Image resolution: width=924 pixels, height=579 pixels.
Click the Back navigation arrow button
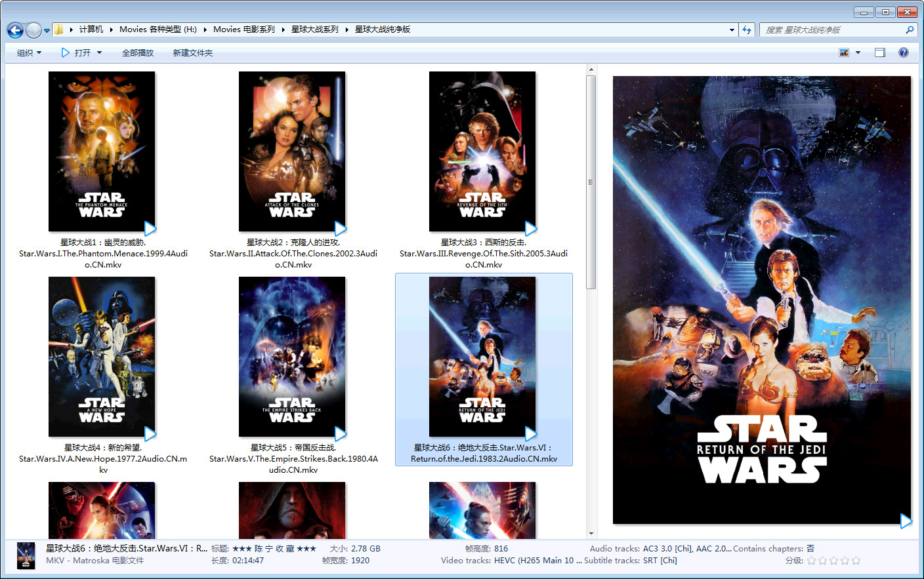point(15,30)
